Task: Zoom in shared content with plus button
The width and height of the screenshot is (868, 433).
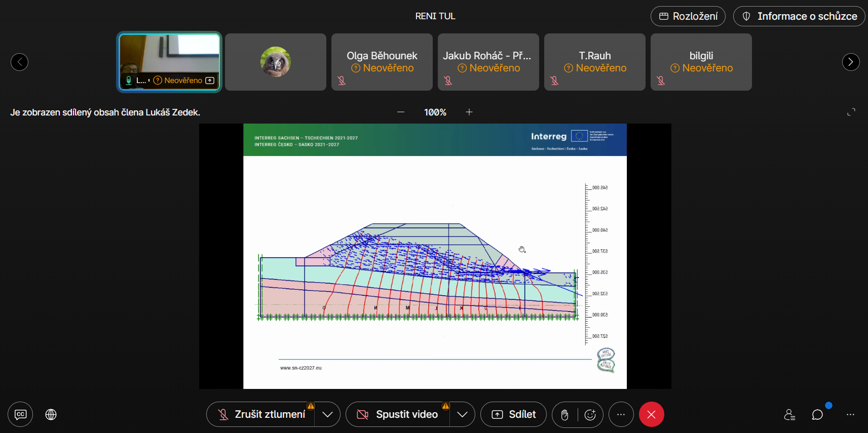Action: click(469, 112)
